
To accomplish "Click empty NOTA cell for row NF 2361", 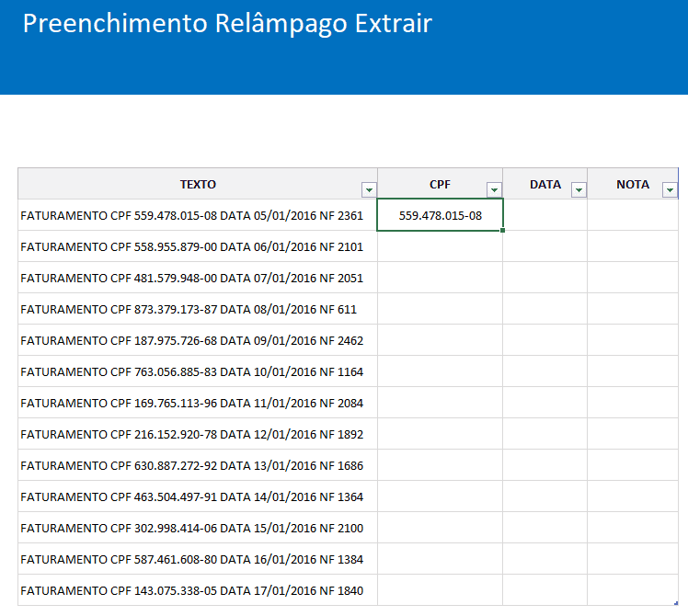I will point(633,215).
